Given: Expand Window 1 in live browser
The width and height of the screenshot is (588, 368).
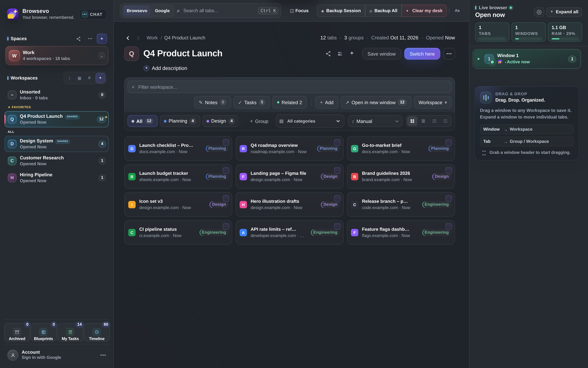Looking at the screenshot, I should click(x=479, y=58).
